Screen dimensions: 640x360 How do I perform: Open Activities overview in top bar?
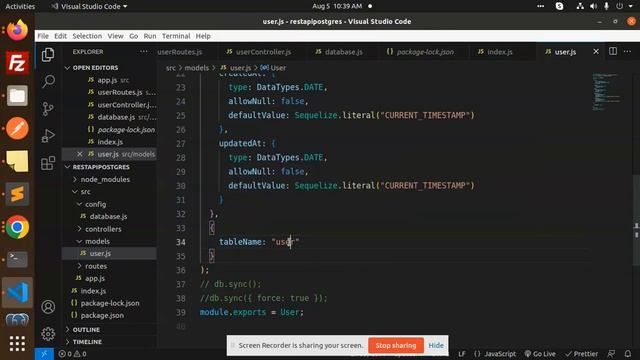point(20,6)
